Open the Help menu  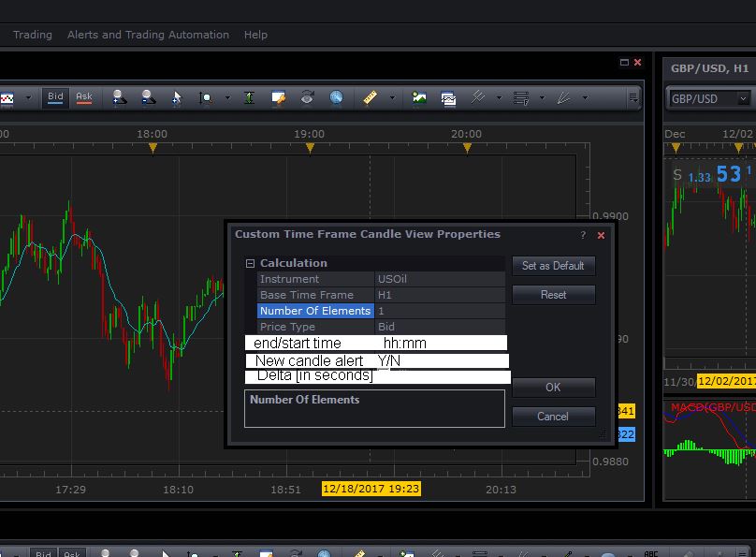[255, 35]
